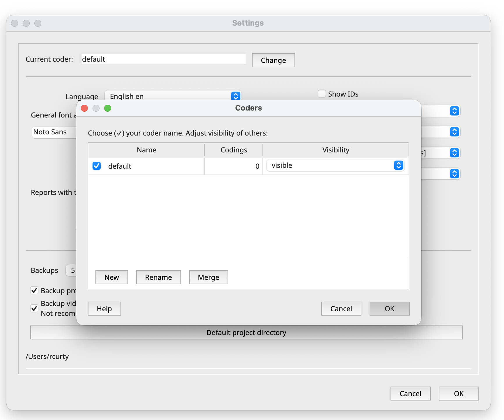Screen dimensions: 504x420
Task: Click the green zoom button of Coders dialog
Action: (x=108, y=108)
